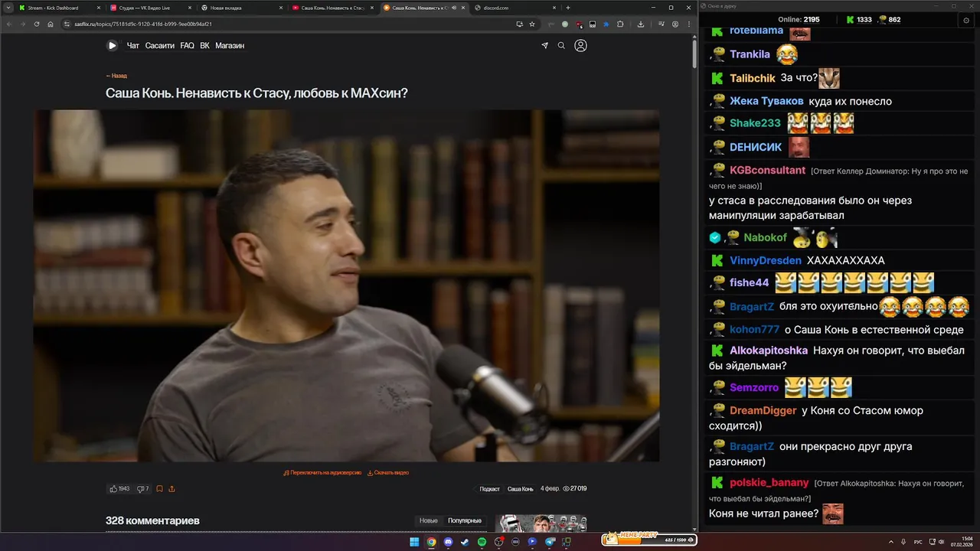Sort comments by Популярные
The height and width of the screenshot is (551, 980).
point(465,521)
